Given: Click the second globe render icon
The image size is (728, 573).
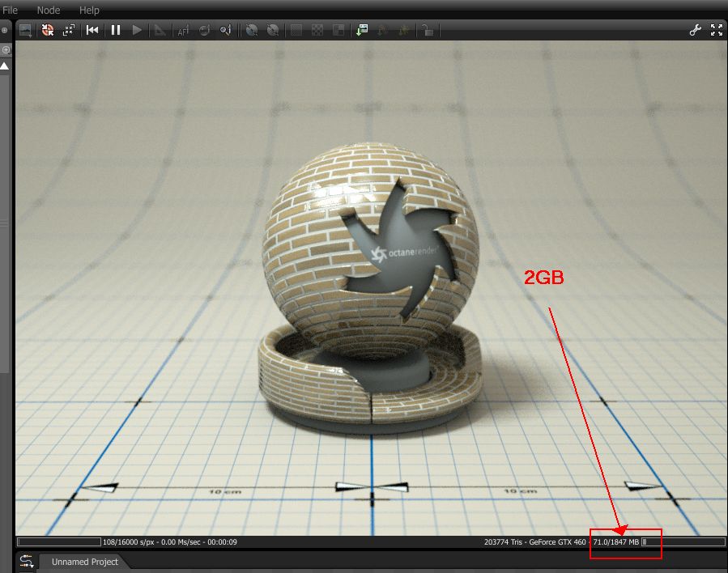Looking at the screenshot, I should point(273,31).
